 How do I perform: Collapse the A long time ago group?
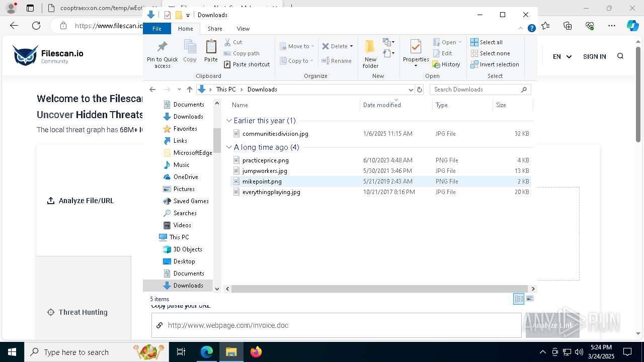(x=229, y=147)
